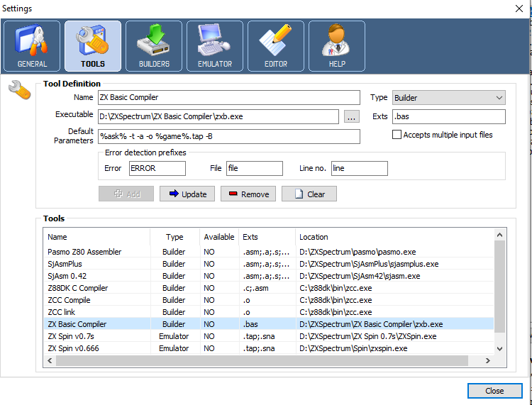Select the Builders settings icon

point(154,46)
